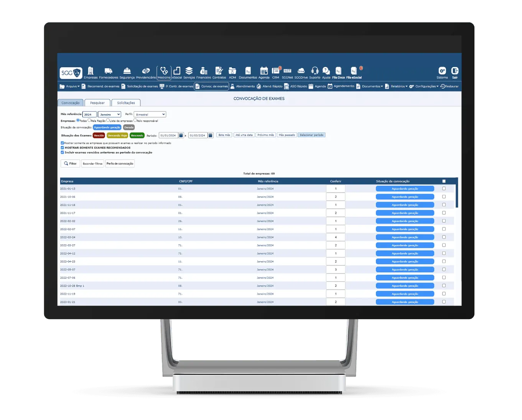Click the Esconder filtros button

click(x=92, y=163)
